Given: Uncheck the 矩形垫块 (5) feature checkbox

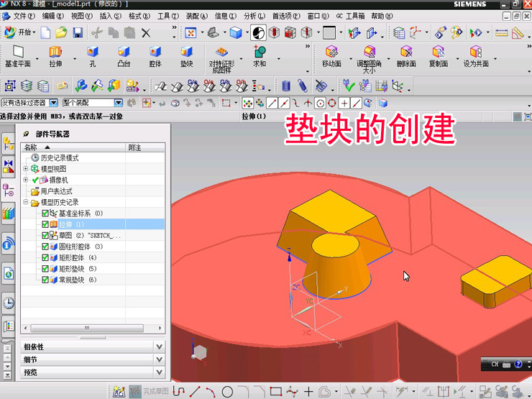Looking at the screenshot, I should (x=45, y=269).
